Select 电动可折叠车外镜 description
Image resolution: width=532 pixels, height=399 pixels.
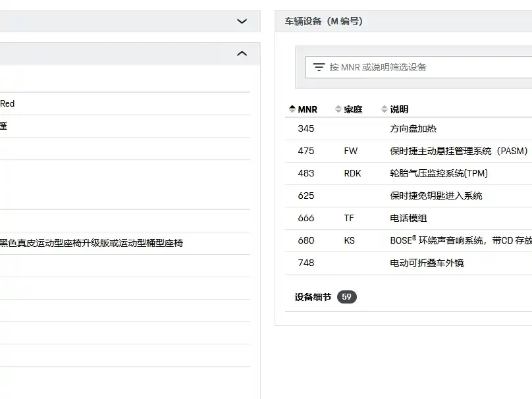coord(427,263)
